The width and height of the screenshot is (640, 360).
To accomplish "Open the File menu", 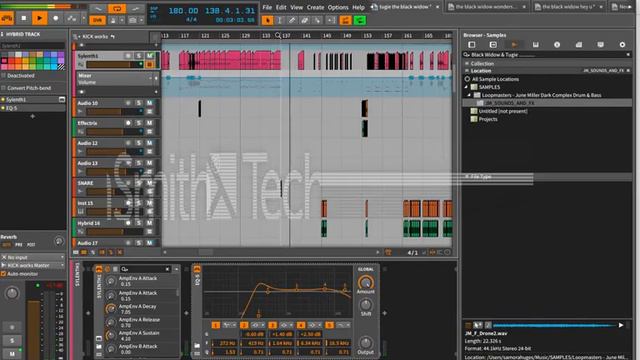I will [x=267, y=7].
